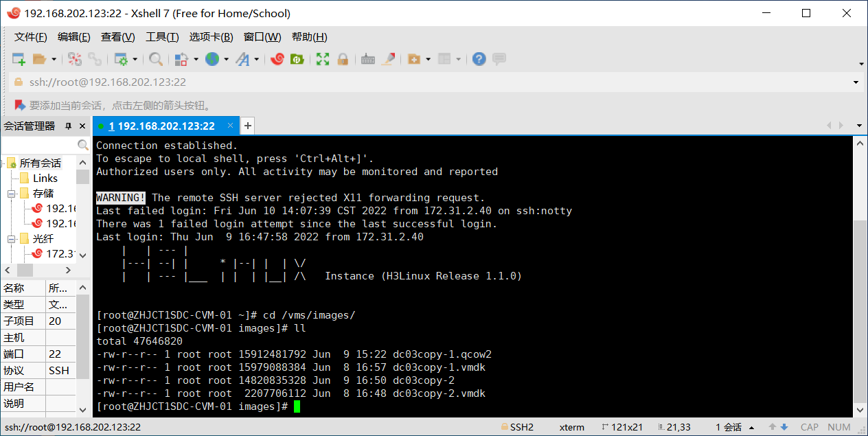Viewport: 868px width, 436px height.
Task: Click tab strip right navigation arrow
Action: coord(842,126)
